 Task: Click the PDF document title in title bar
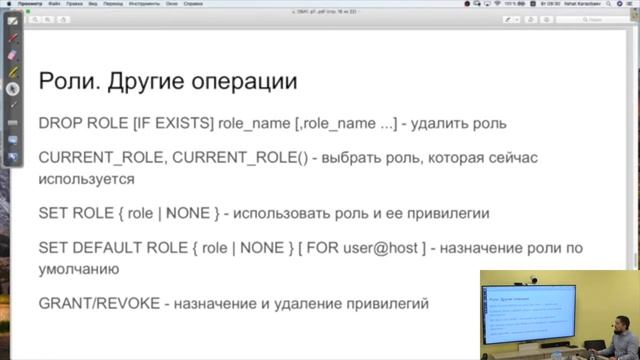tap(325, 11)
